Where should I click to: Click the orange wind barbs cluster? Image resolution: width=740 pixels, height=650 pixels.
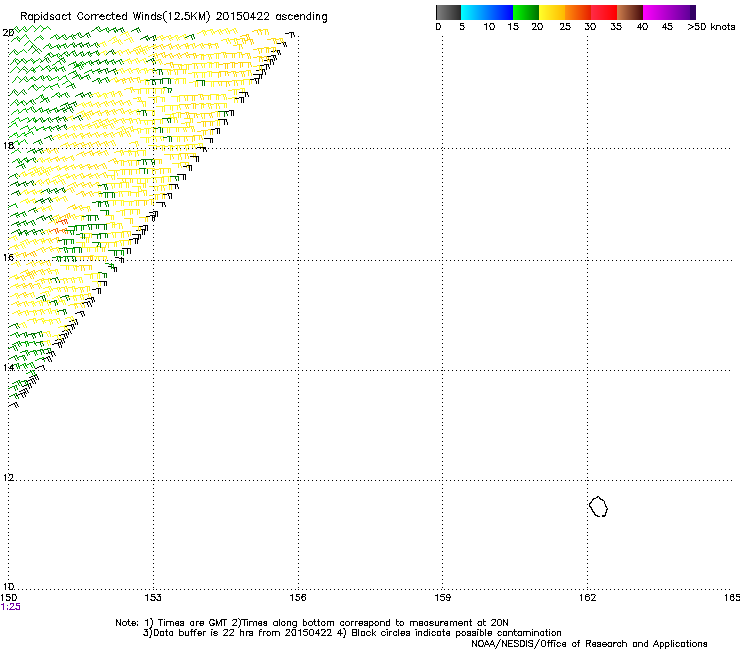click(x=59, y=226)
